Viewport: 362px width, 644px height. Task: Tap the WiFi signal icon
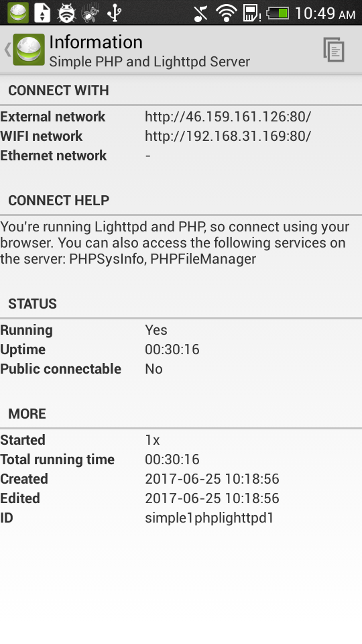[x=226, y=13]
